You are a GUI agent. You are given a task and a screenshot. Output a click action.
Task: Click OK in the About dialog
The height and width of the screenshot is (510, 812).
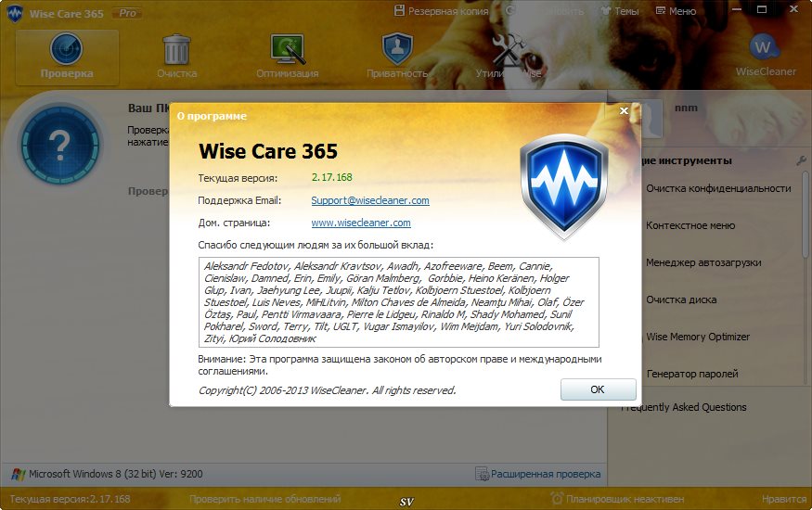point(599,389)
